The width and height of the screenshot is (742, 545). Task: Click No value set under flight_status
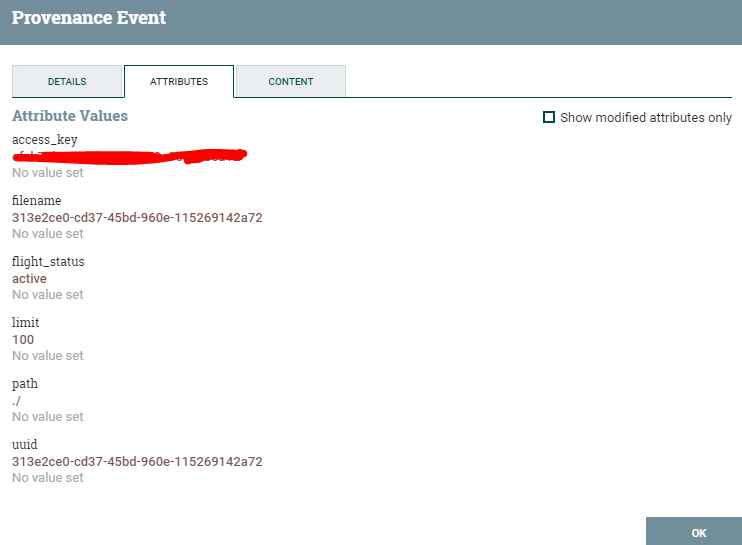48,295
